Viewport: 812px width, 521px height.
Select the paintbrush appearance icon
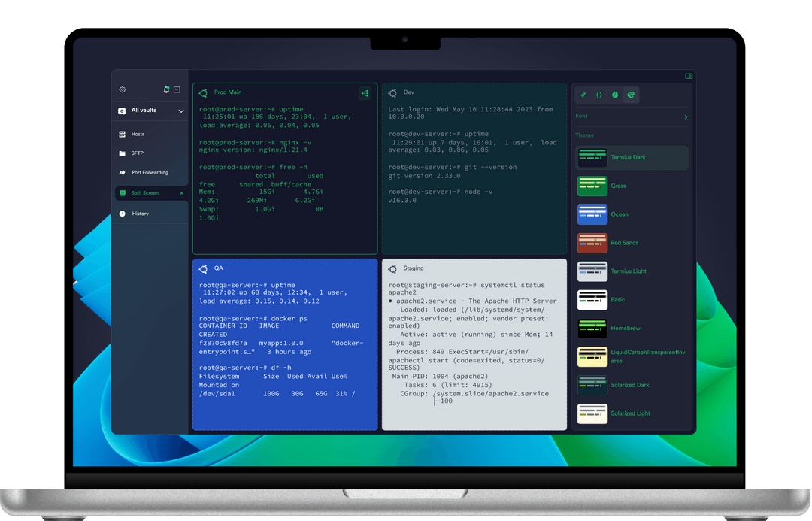point(632,95)
